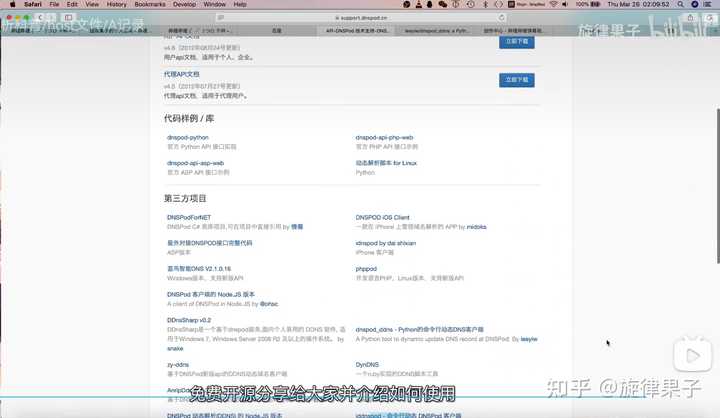The image size is (720, 418).
Task: Click the @chac author link
Action: [269, 304]
